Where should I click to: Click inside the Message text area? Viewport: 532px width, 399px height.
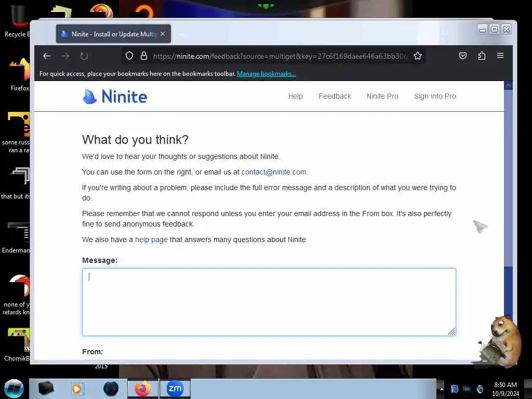click(269, 302)
